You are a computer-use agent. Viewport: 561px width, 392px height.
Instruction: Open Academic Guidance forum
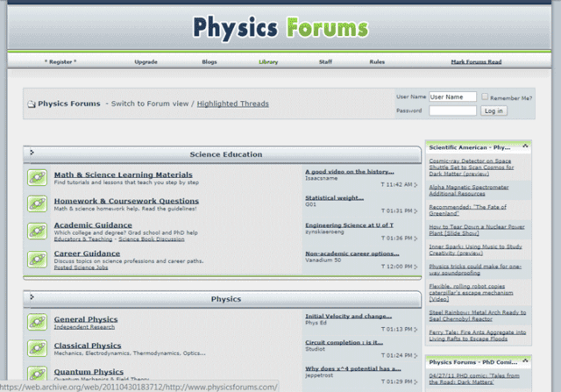click(93, 225)
